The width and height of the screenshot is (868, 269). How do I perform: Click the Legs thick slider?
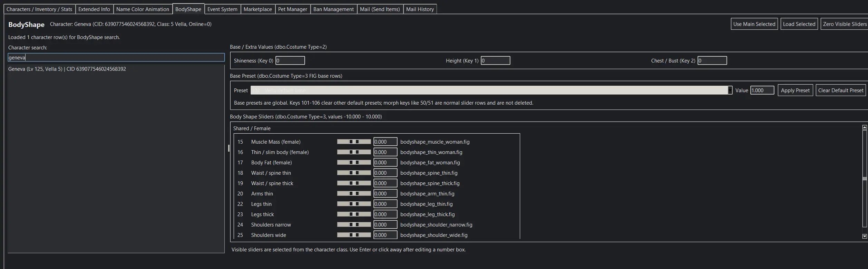coord(354,214)
